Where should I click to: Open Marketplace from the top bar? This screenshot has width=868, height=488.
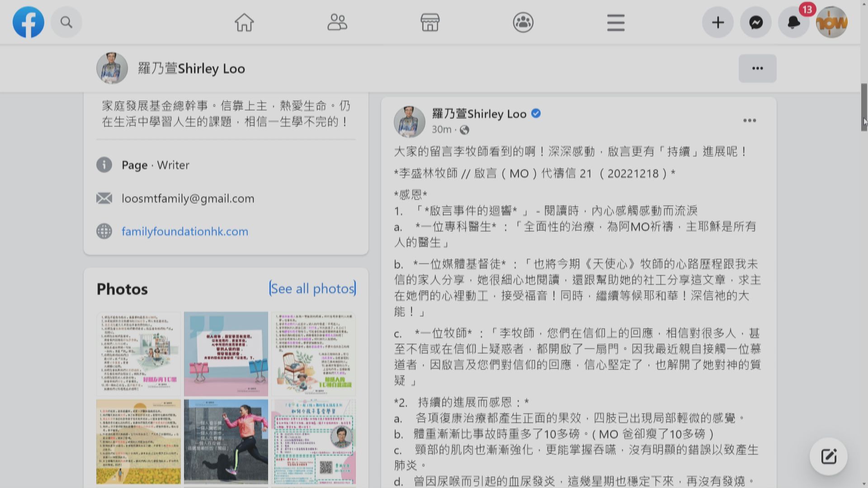(x=430, y=22)
